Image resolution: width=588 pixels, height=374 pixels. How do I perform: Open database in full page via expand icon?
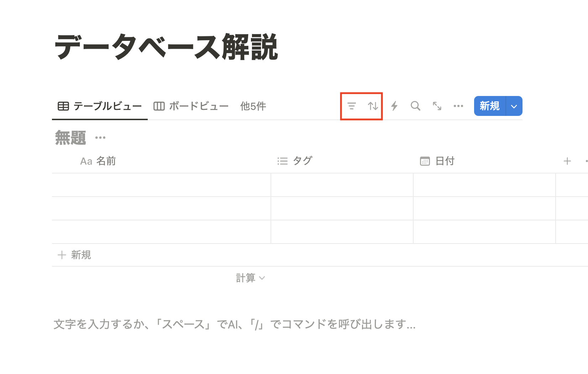pos(437,106)
